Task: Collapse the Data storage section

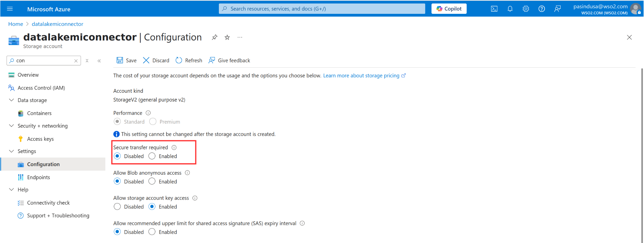Action: pos(12,100)
